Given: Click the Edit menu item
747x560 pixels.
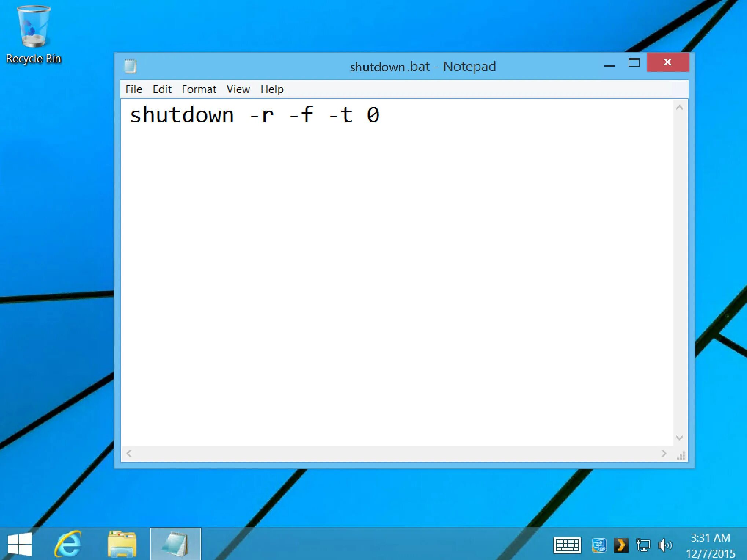Looking at the screenshot, I should pos(162,89).
